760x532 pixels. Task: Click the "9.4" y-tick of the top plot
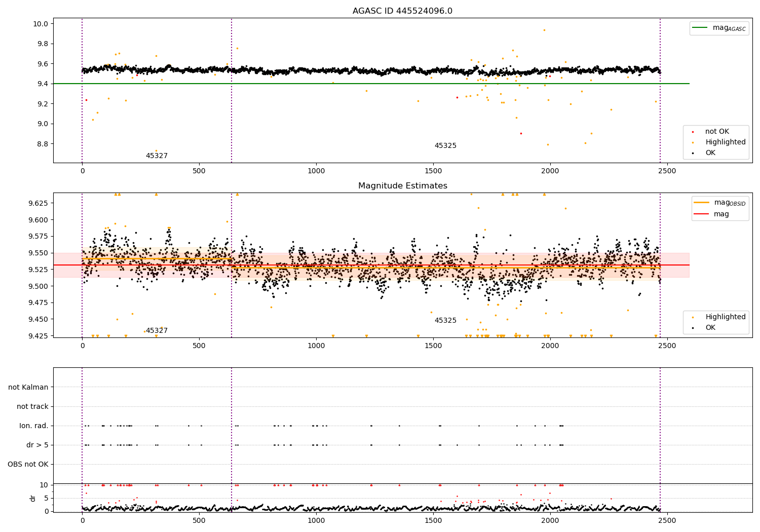[x=43, y=84]
